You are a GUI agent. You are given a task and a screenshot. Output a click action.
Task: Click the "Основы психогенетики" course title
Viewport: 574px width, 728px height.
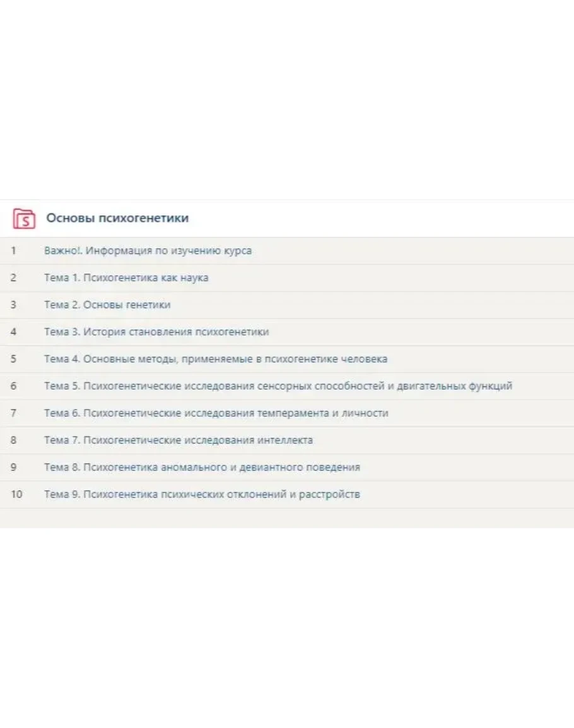click(x=117, y=218)
